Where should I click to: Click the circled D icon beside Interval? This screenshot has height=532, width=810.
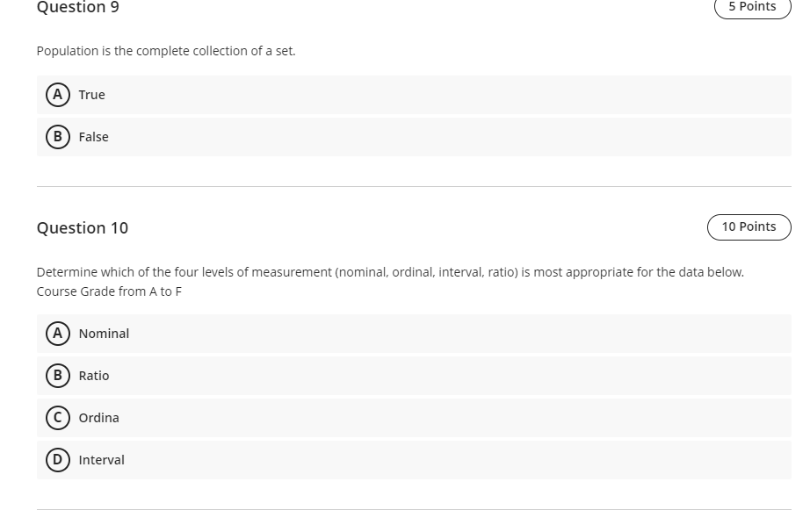tap(58, 460)
